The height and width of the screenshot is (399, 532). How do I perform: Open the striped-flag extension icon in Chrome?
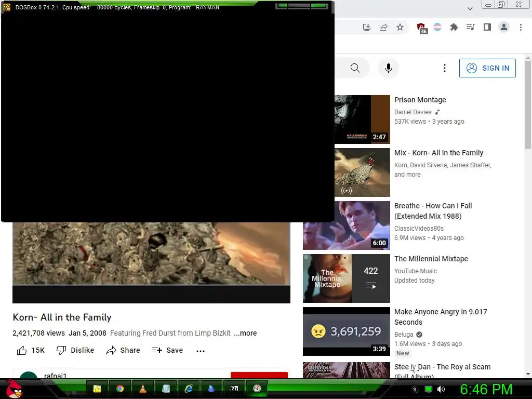click(x=437, y=27)
